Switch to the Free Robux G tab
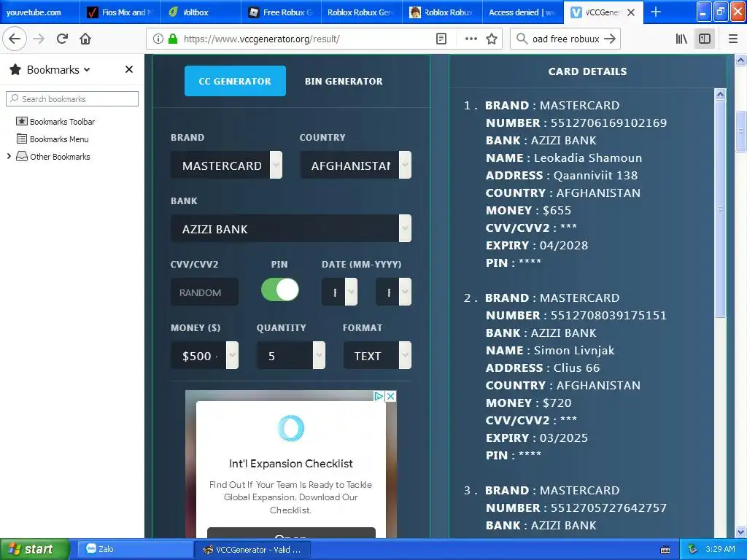Image resolution: width=747 pixels, height=560 pixels. 281,12
